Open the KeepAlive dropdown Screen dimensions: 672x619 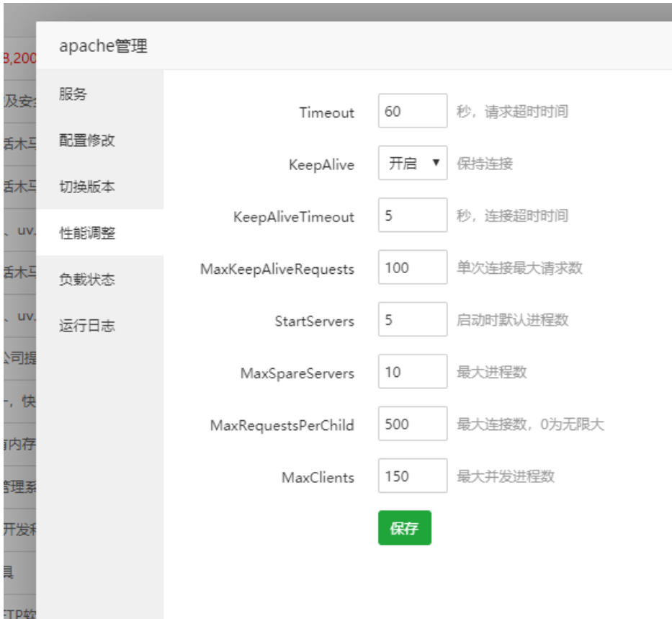(x=412, y=164)
